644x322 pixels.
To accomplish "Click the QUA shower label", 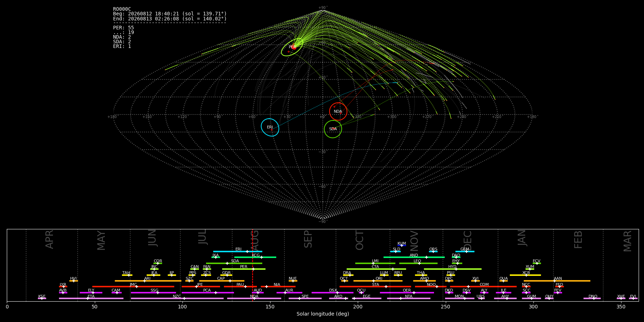I will tap(503, 279).
